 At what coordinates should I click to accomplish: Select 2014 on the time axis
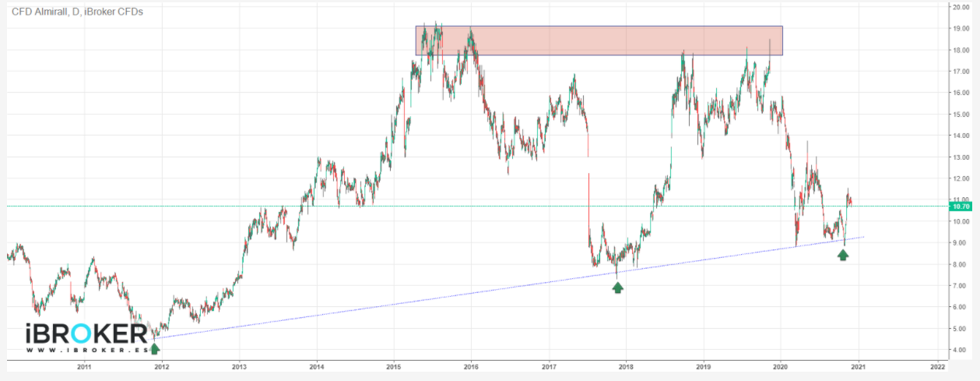[316, 366]
